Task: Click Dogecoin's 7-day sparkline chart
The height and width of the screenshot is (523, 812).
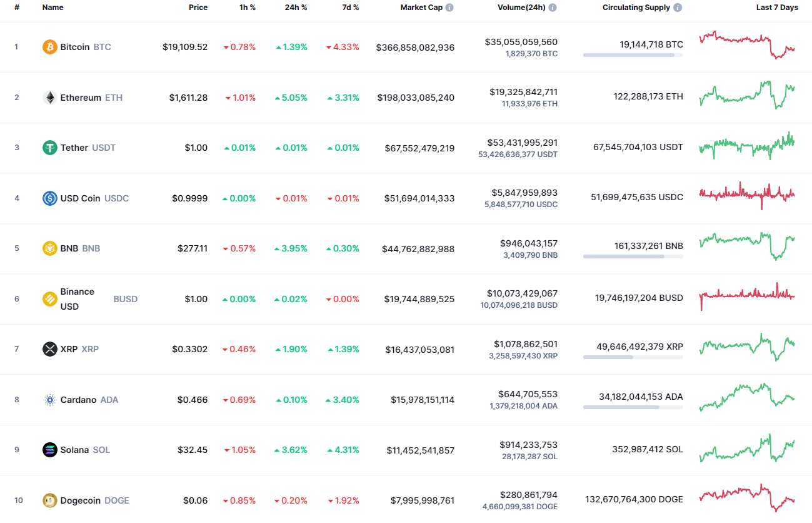Action: 747,499
